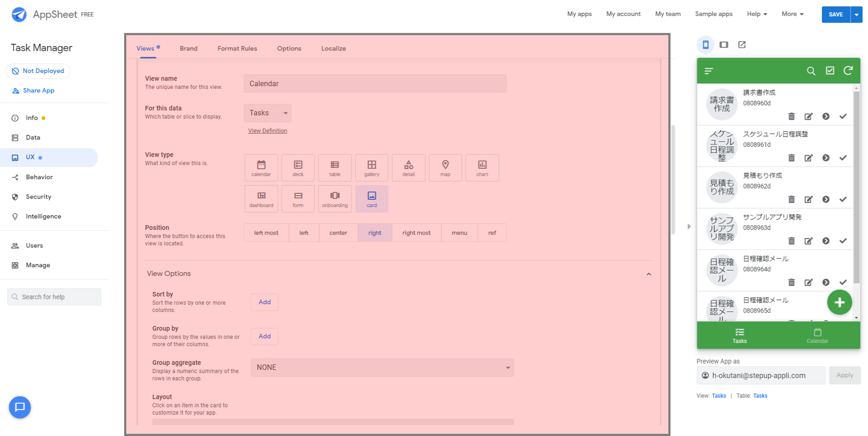The width and height of the screenshot is (868, 436).
Task: Click the search icon in app preview
Action: point(811,71)
